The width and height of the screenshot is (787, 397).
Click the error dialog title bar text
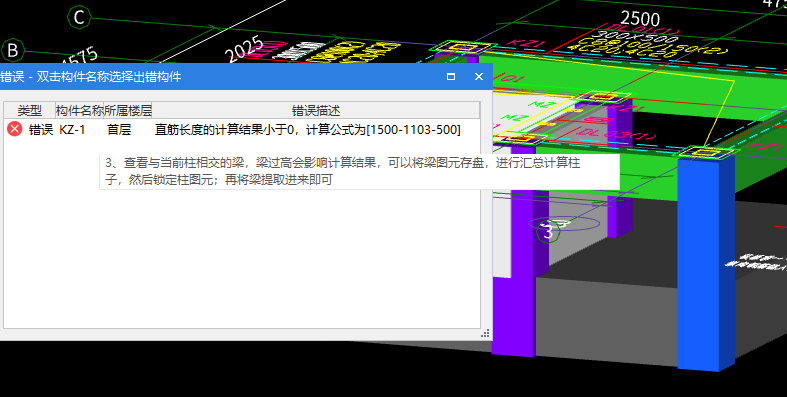91,76
